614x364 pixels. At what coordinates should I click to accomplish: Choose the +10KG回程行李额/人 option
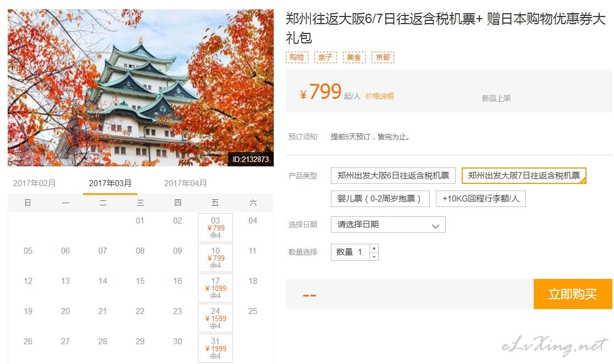click(x=481, y=199)
